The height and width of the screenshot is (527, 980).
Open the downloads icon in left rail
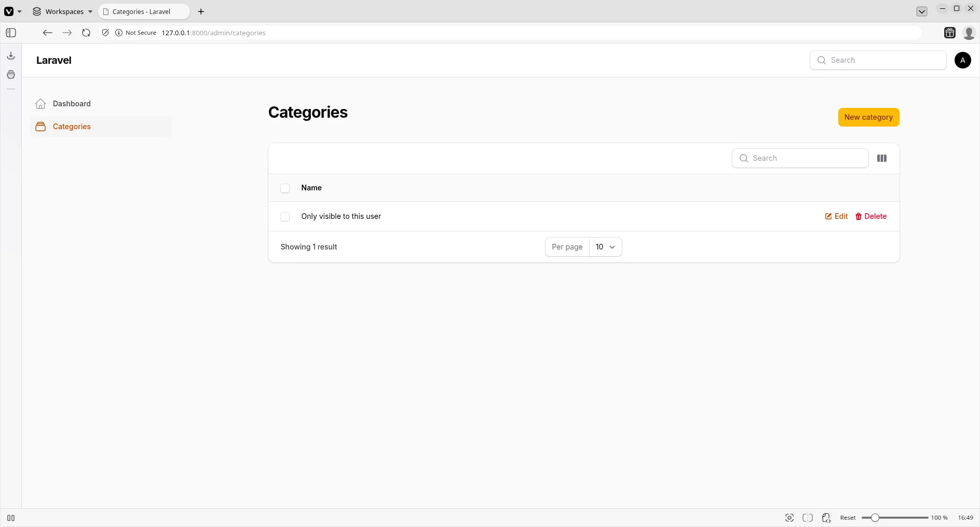(x=10, y=56)
